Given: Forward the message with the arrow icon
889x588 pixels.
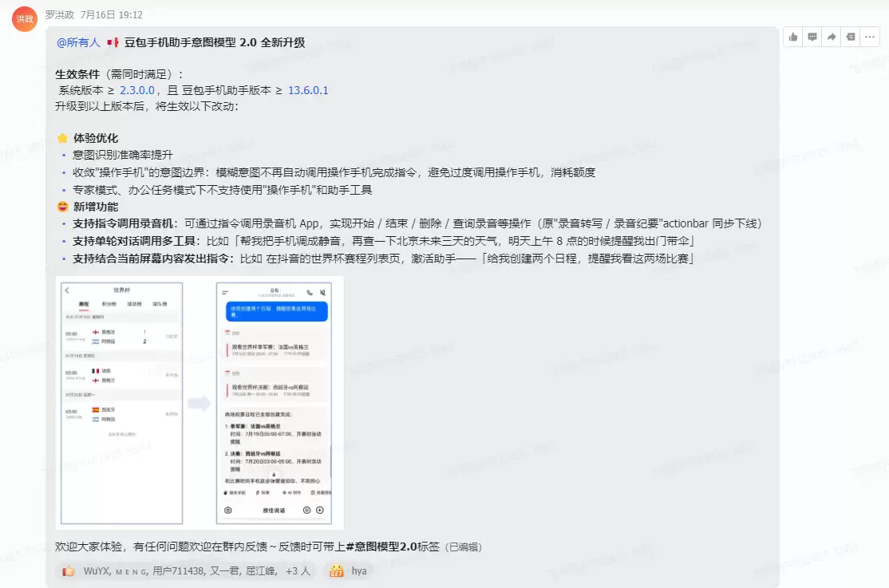Looking at the screenshot, I should pyautogui.click(x=832, y=37).
